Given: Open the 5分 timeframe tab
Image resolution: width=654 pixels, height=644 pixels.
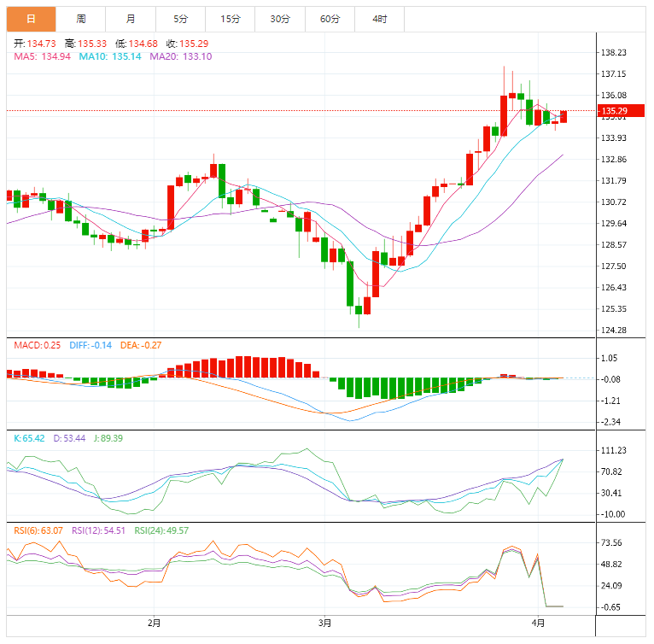Looking at the screenshot, I should click(181, 19).
